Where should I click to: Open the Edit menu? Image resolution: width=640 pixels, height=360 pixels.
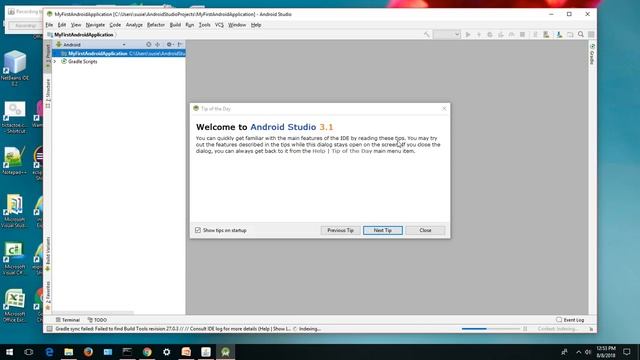click(x=62, y=25)
